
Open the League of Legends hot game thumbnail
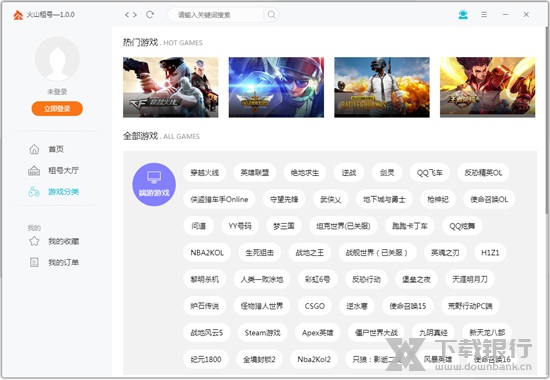tap(276, 87)
